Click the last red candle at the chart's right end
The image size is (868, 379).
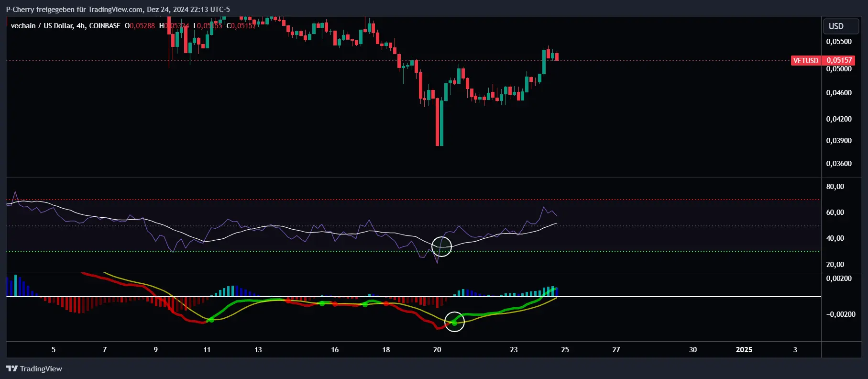tap(557, 56)
